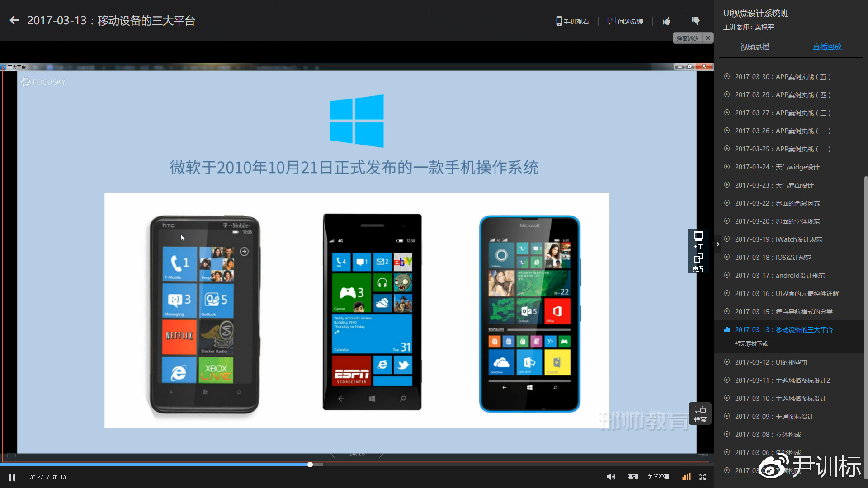Click playing bars icon beside 2017-03-13 lesson
The width and height of the screenshot is (868, 488).
pyautogui.click(x=727, y=329)
